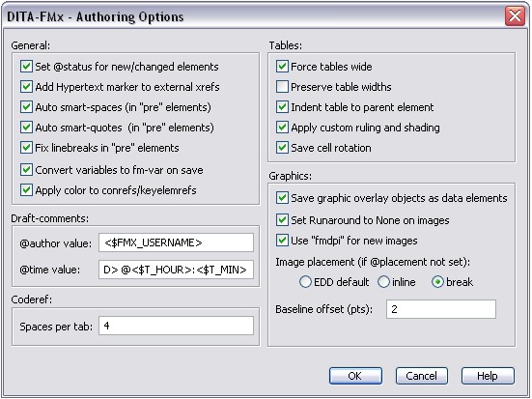
Task: Uncheck Apply custom ruling and shading
Action: (x=282, y=128)
